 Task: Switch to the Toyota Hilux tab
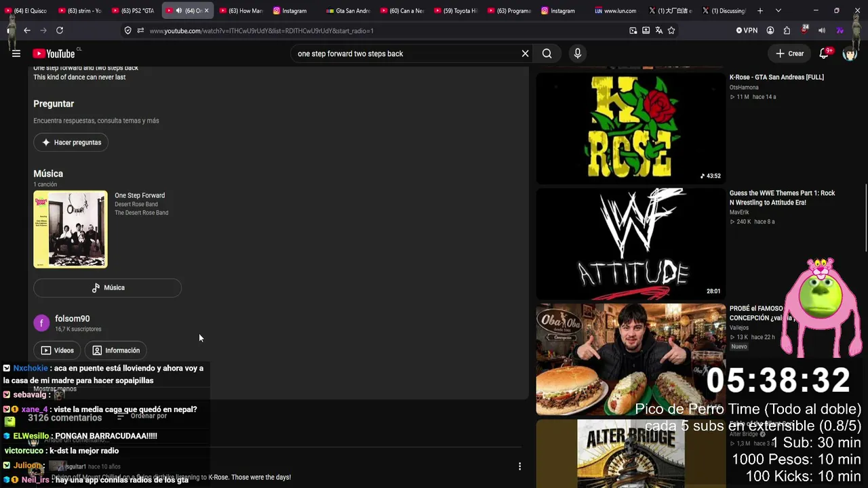coord(455,11)
